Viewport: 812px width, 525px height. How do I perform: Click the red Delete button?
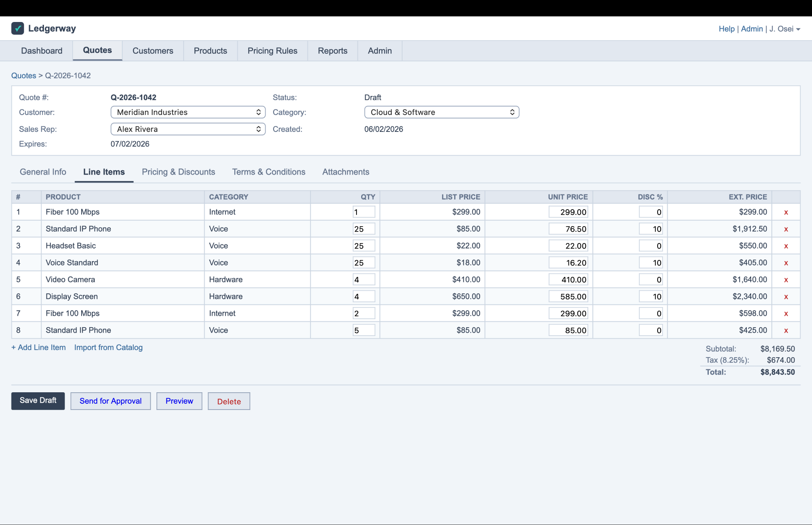[x=229, y=401]
